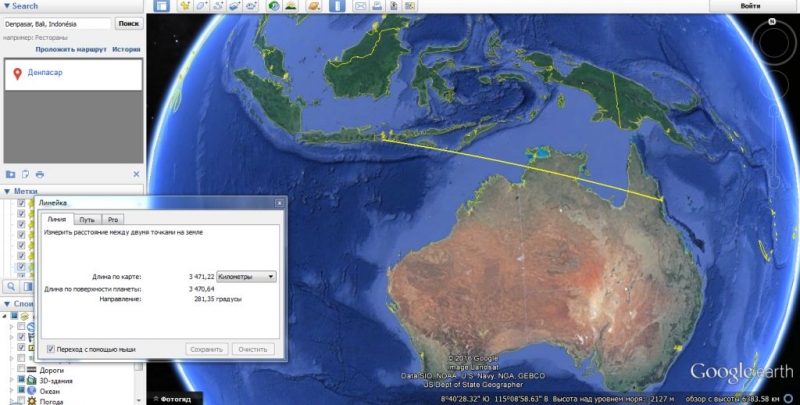Toggle the 3D-здания layer checkbox

pyautogui.click(x=21, y=381)
